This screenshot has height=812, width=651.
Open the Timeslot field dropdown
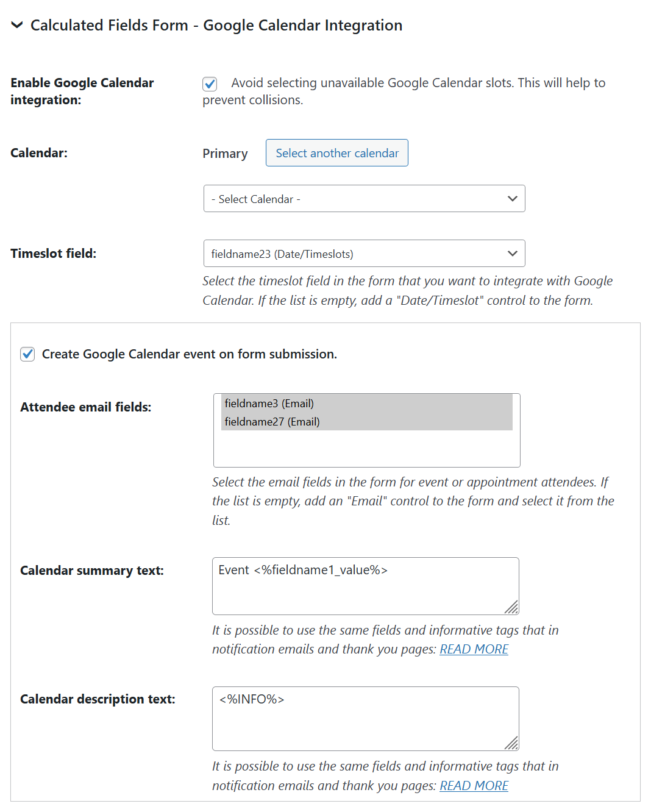click(363, 254)
